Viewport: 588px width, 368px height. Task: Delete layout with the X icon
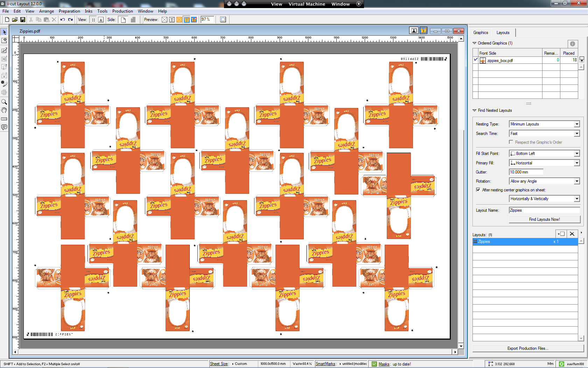[572, 234]
